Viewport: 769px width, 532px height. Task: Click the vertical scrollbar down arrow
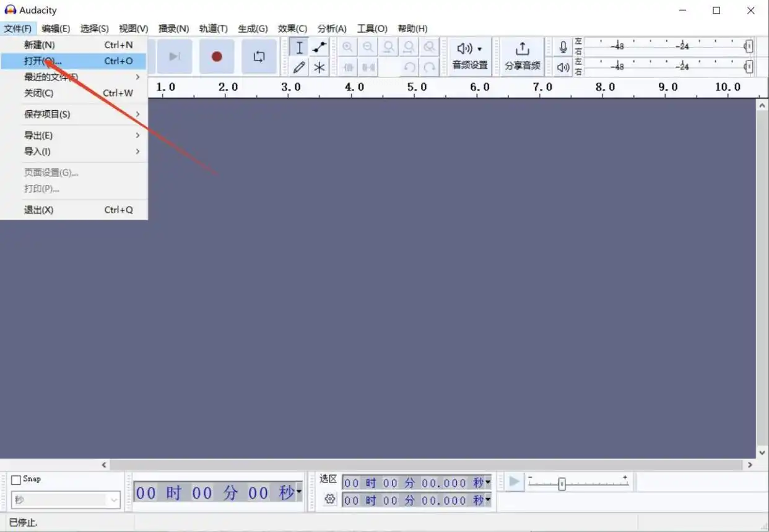[x=762, y=453]
